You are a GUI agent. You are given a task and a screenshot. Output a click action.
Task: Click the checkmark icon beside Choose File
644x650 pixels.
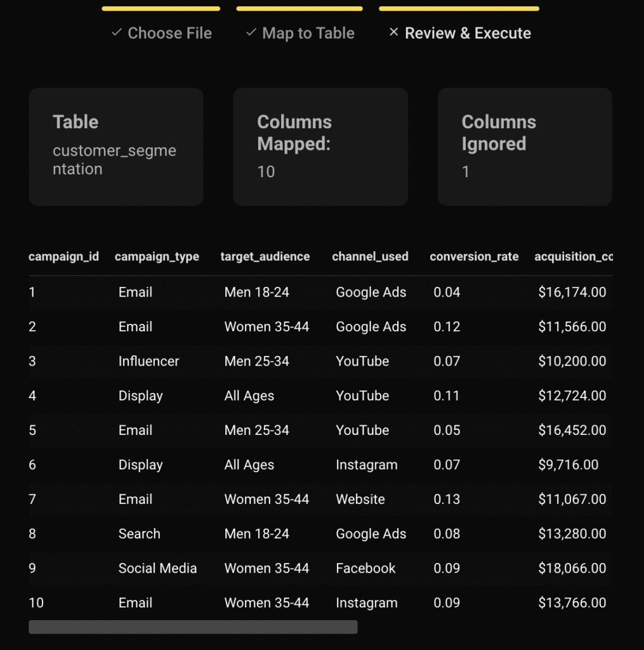[x=116, y=32]
